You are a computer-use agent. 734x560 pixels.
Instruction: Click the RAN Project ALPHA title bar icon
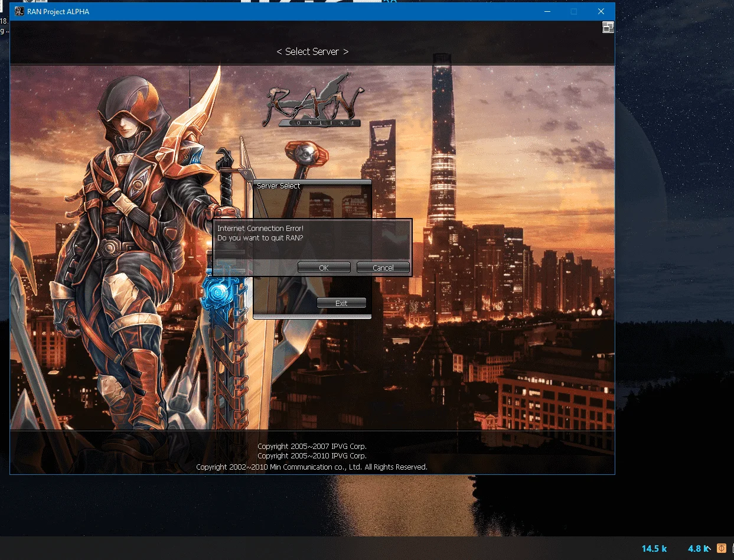[x=19, y=11]
